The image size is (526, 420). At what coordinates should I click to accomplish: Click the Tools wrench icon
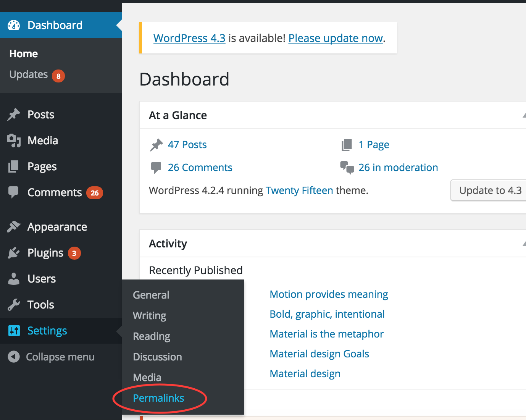pyautogui.click(x=14, y=305)
